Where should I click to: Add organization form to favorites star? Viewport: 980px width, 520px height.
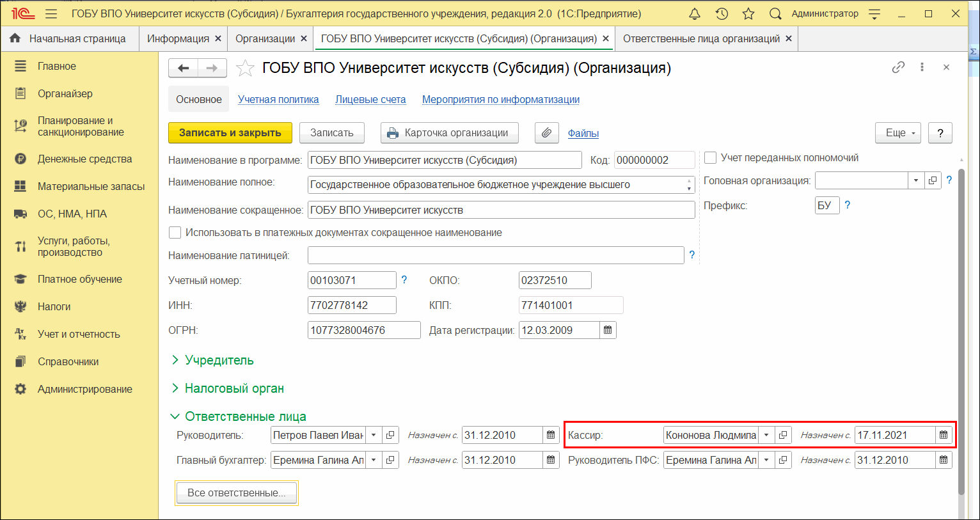(x=245, y=68)
